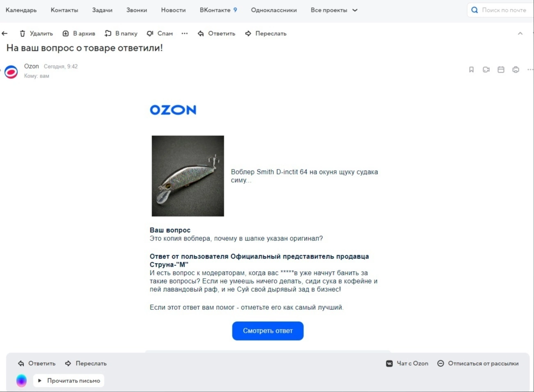Open the three-dot more actions menu in toolbar
The height and width of the screenshot is (392, 534).
tap(185, 34)
